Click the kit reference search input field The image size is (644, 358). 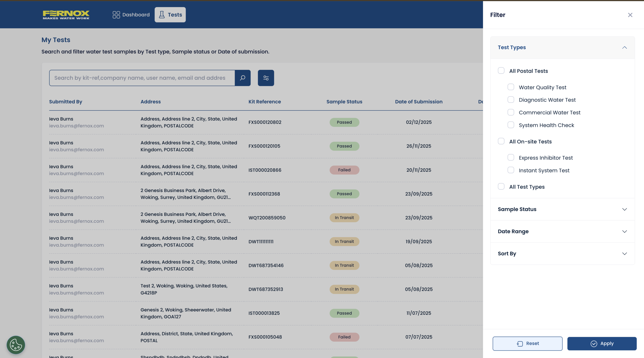click(142, 78)
